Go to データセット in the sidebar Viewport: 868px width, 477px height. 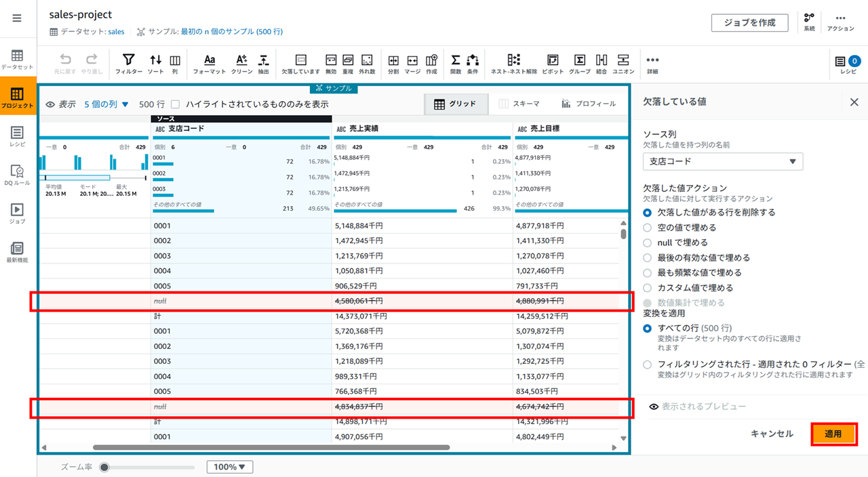click(x=17, y=60)
